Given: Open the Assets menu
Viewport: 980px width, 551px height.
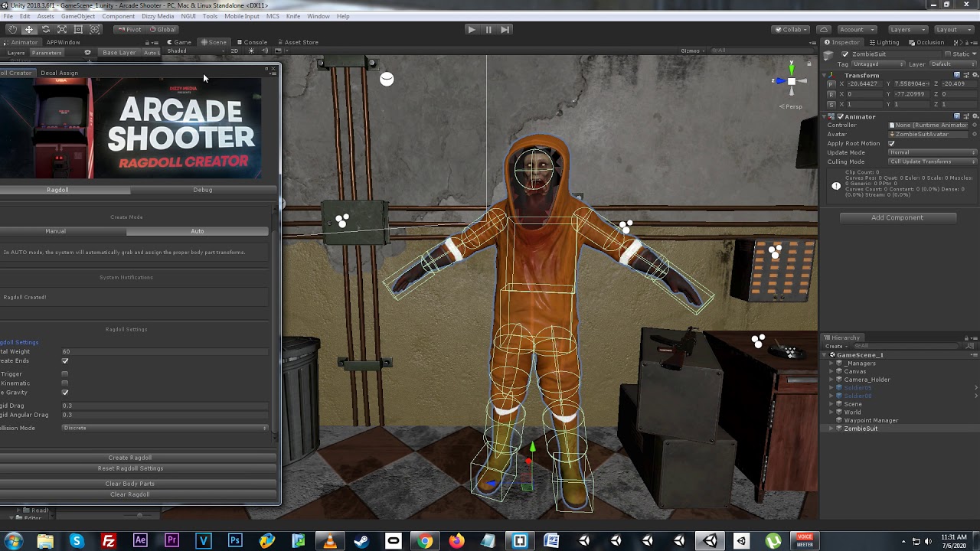Looking at the screenshot, I should point(45,16).
